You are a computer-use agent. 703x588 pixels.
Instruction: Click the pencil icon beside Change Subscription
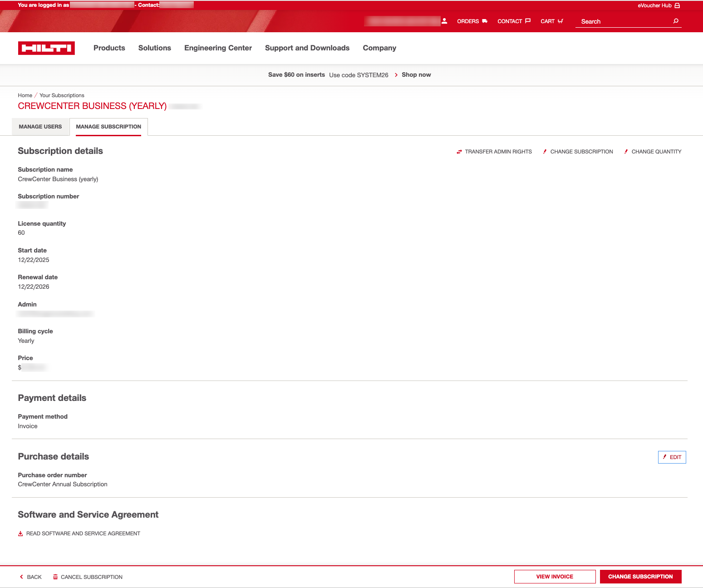(545, 152)
